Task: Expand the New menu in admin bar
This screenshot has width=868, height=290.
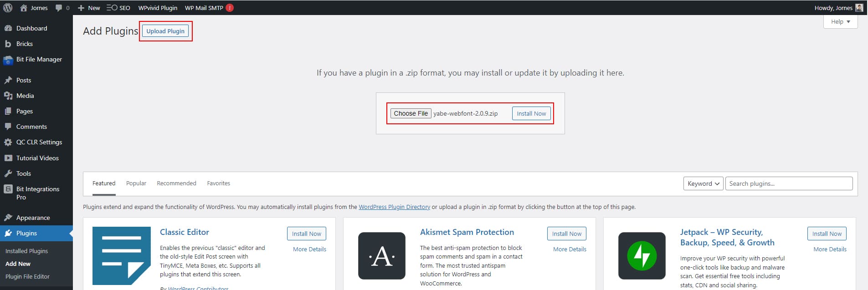Action: tap(89, 8)
